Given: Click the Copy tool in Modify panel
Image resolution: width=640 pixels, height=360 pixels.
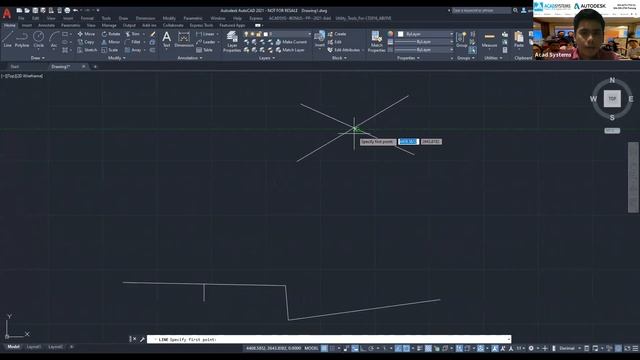Looking at the screenshot, I should [86, 42].
